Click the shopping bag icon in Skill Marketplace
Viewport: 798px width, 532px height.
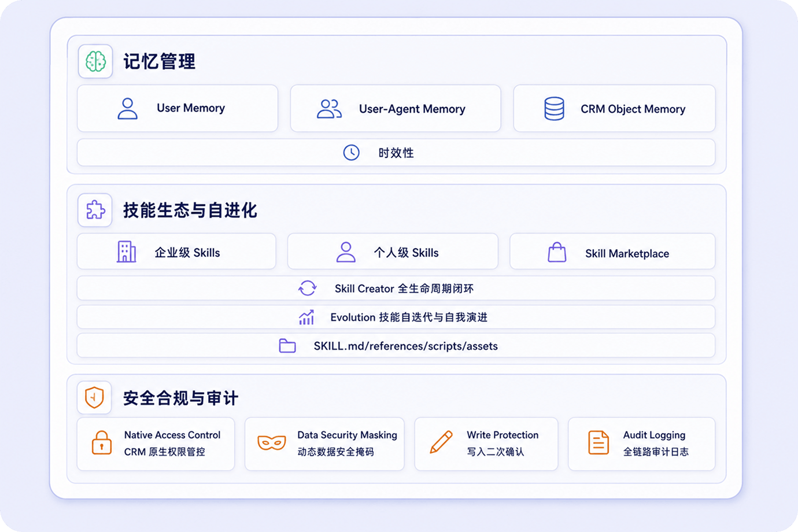[557, 253]
